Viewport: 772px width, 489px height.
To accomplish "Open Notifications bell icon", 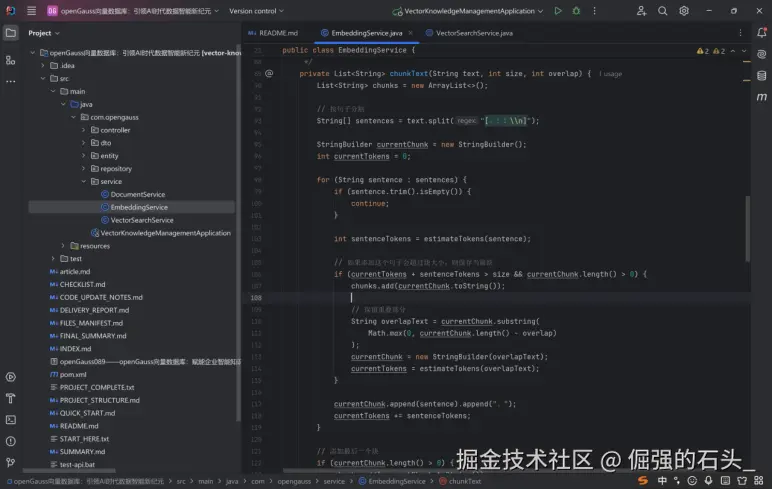I will tap(762, 33).
